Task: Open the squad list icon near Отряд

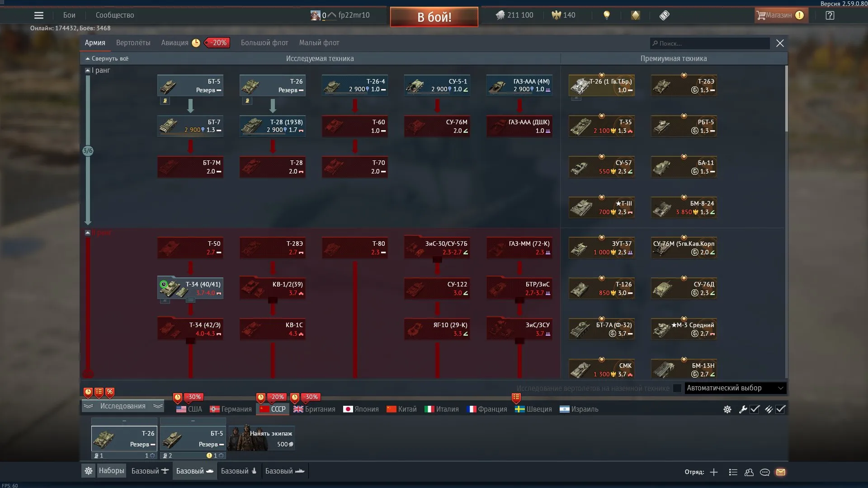Action: pyautogui.click(x=733, y=472)
